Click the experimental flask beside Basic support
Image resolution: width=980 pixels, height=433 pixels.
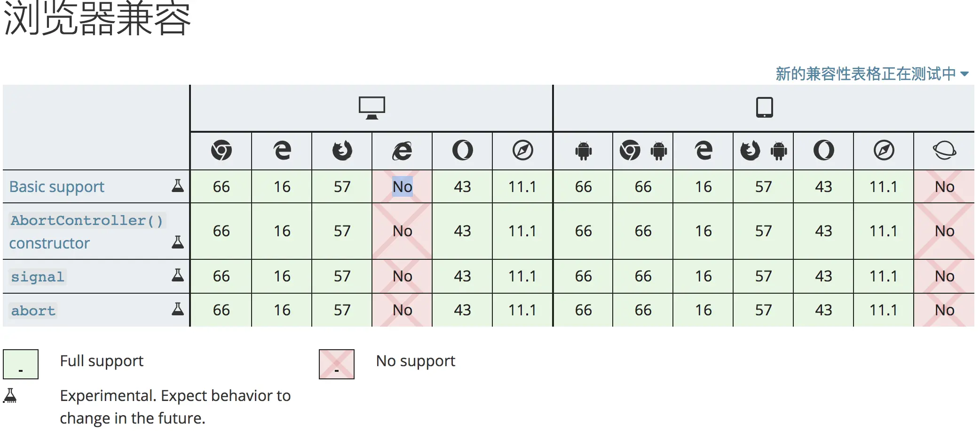point(178,186)
